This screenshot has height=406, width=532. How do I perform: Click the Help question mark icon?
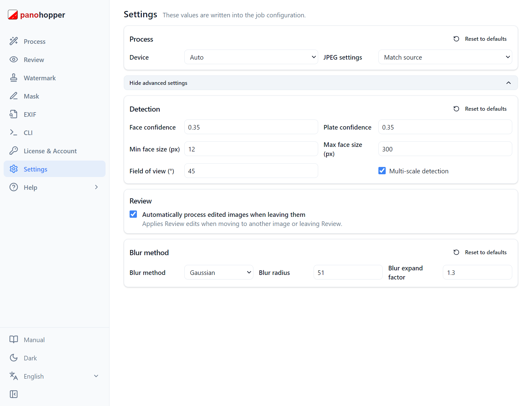pos(14,187)
